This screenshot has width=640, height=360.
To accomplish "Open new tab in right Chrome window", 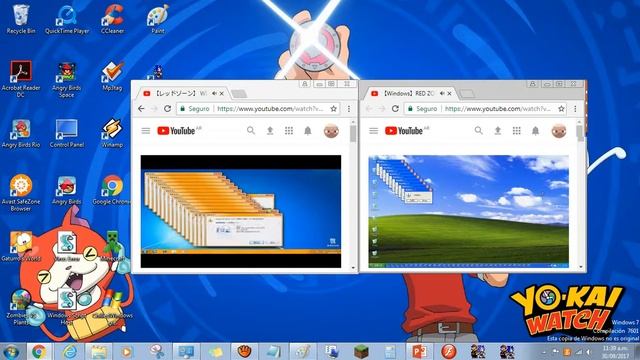I will click(x=467, y=94).
